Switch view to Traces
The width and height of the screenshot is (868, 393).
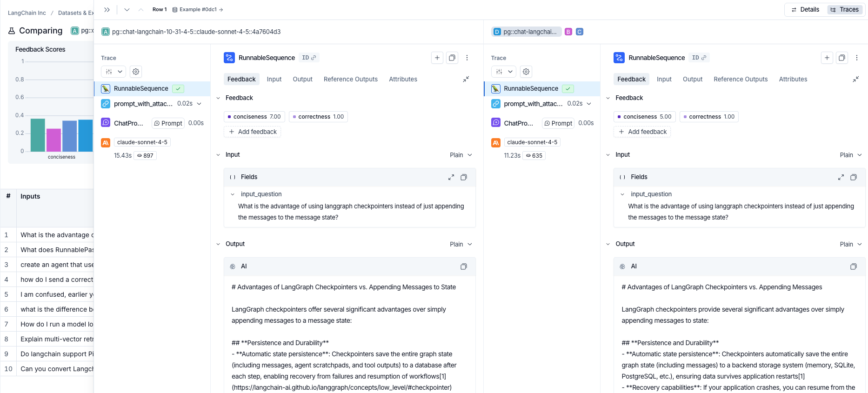[845, 9]
